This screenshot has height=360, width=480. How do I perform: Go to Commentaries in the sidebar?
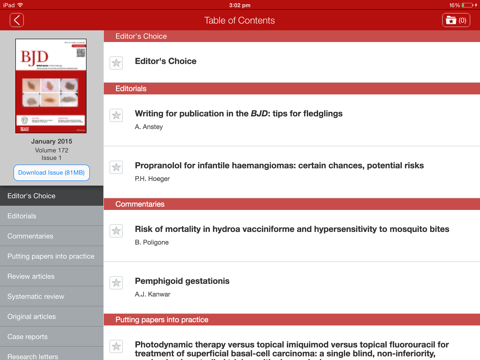pyautogui.click(x=52, y=236)
